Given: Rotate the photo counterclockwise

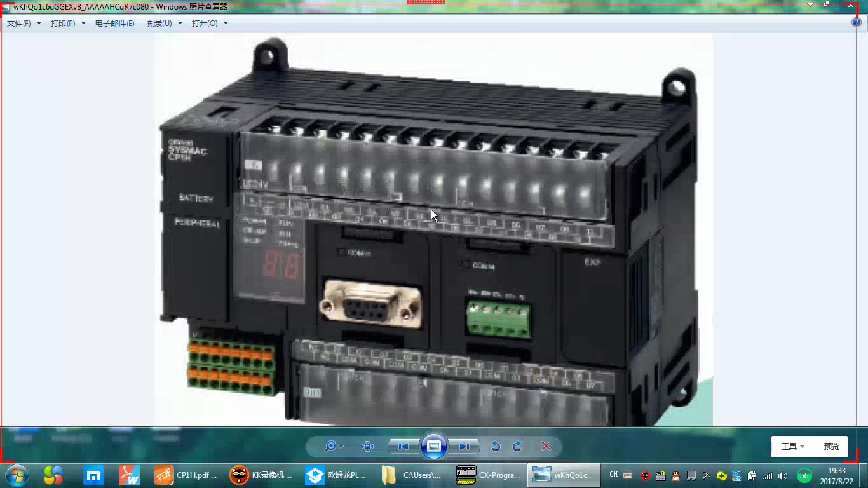Looking at the screenshot, I should [x=496, y=447].
